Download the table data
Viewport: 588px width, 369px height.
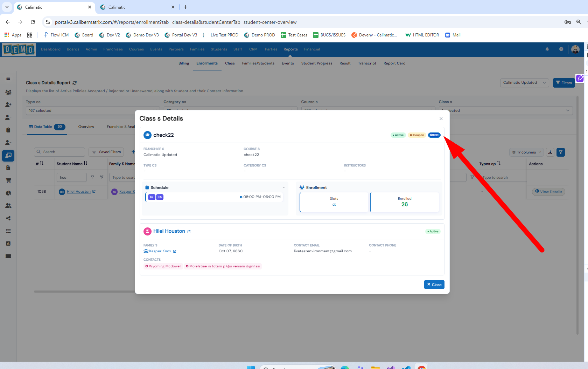(x=550, y=152)
